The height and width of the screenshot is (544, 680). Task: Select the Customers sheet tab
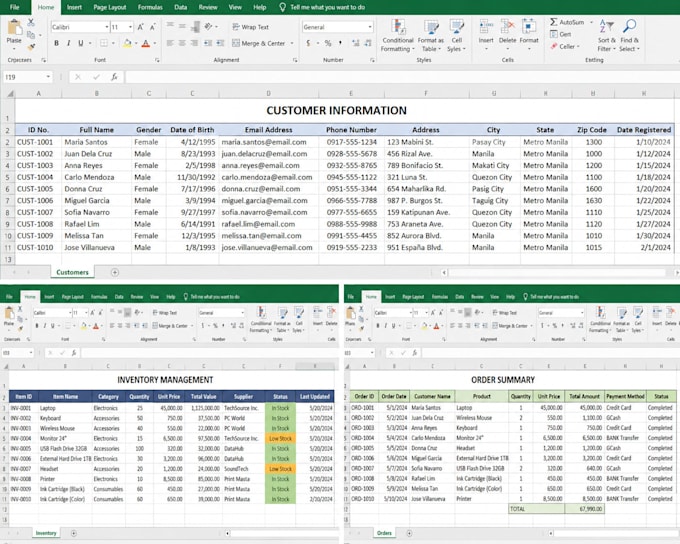(72, 272)
